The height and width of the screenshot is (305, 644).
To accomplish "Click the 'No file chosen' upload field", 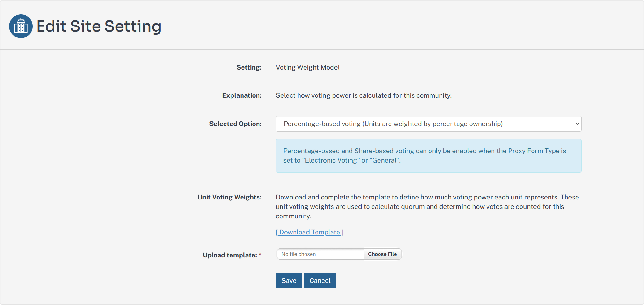I will pos(320,254).
